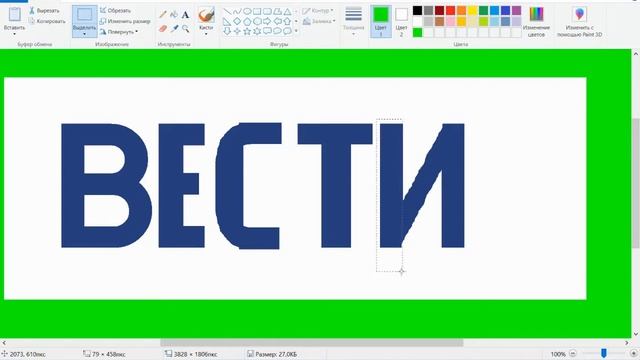Choose the Triangle shape
640x360 pixels.
pyautogui.click(x=287, y=11)
